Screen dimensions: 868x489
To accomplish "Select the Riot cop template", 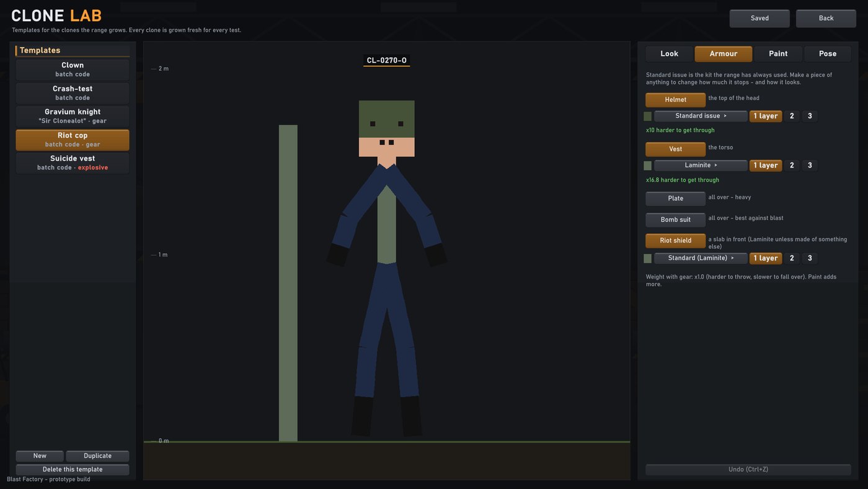I will pos(73,140).
